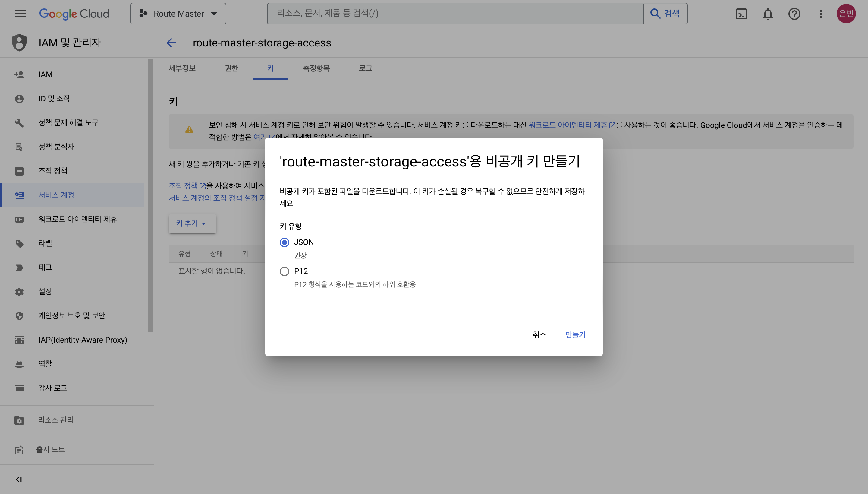Click the help question mark icon
This screenshot has width=868, height=494.
tap(794, 14)
